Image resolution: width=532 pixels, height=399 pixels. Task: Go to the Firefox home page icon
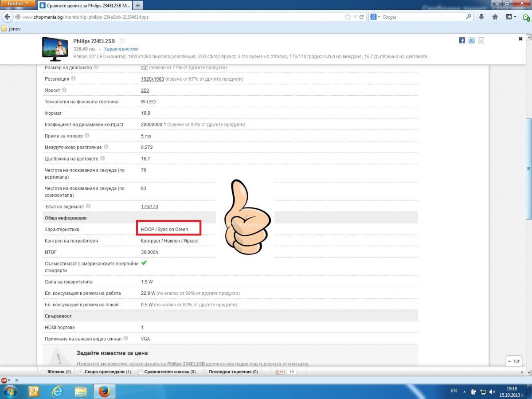point(495,17)
